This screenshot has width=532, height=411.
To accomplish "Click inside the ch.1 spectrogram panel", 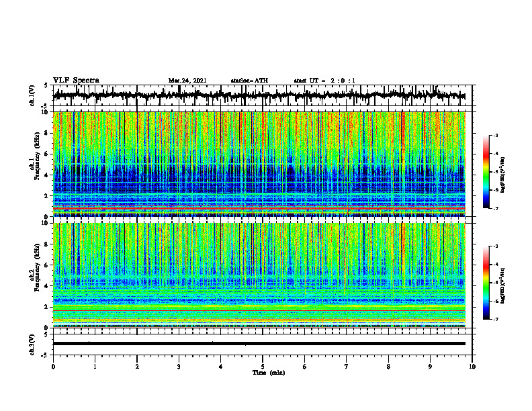I will [259, 164].
